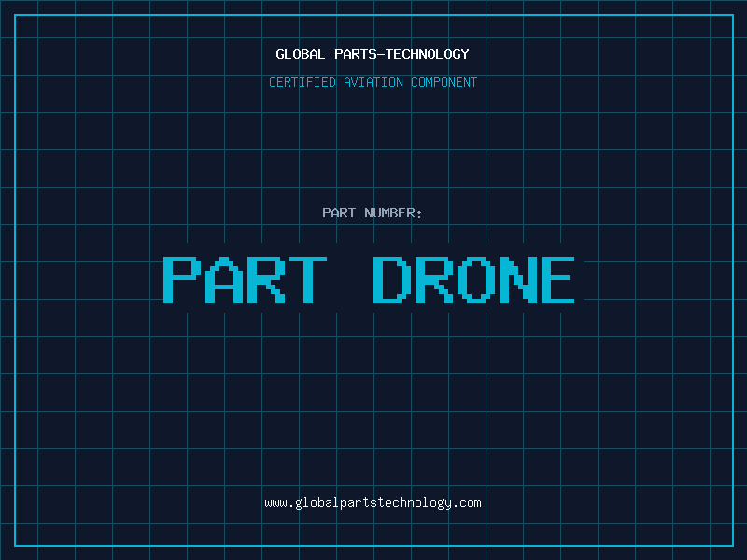Click the word GLOBAL in the header
The height and width of the screenshot is (560, 747).
(301, 54)
